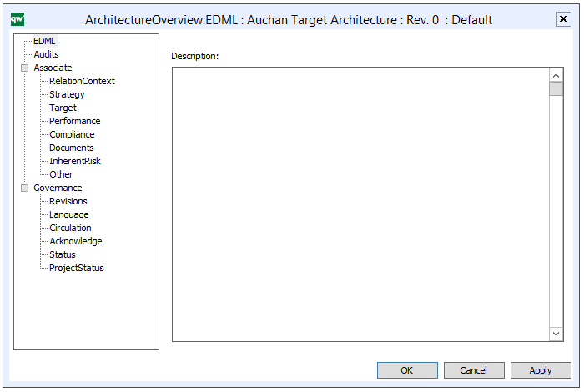The image size is (584, 392).
Task: Close the ArchitectureOverview dialog window
Action: coord(564,19)
